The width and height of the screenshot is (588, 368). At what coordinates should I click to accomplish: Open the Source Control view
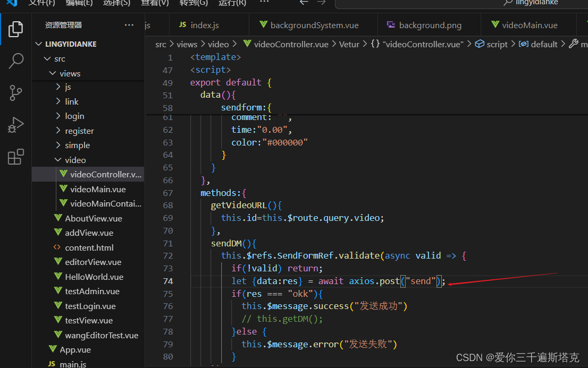click(16, 93)
